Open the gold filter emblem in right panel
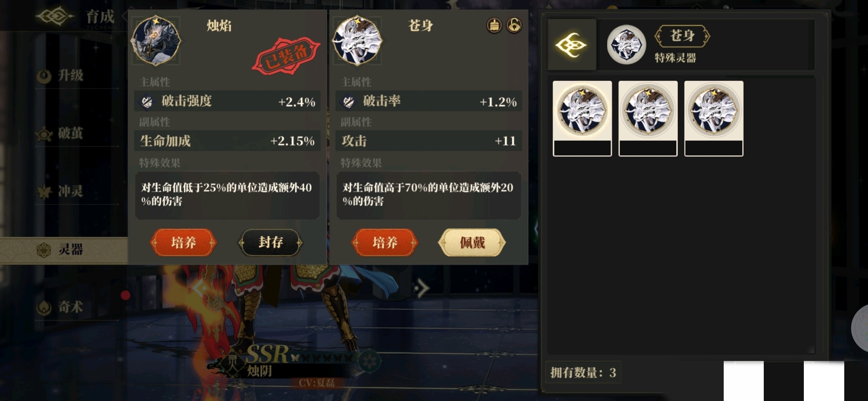868x401 pixels. (571, 45)
